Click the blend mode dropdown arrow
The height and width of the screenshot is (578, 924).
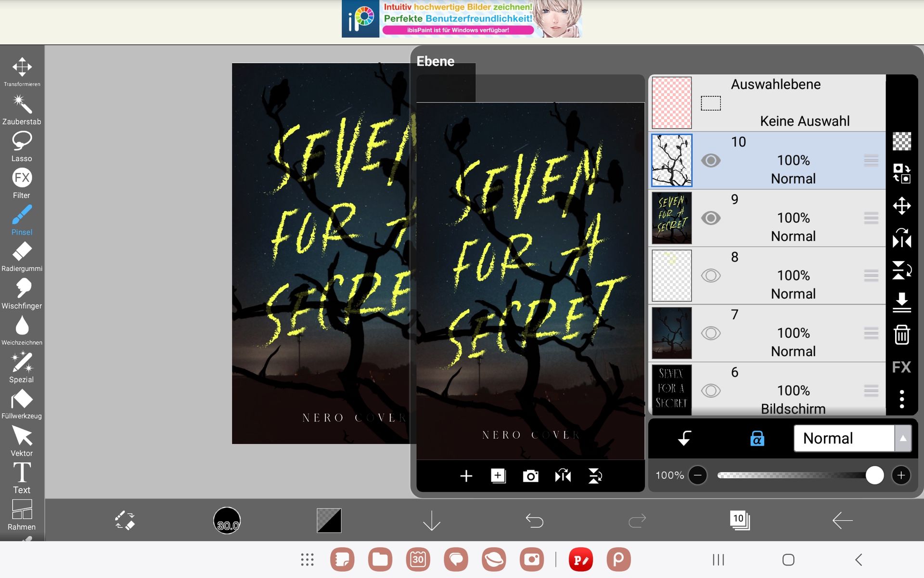coord(903,438)
